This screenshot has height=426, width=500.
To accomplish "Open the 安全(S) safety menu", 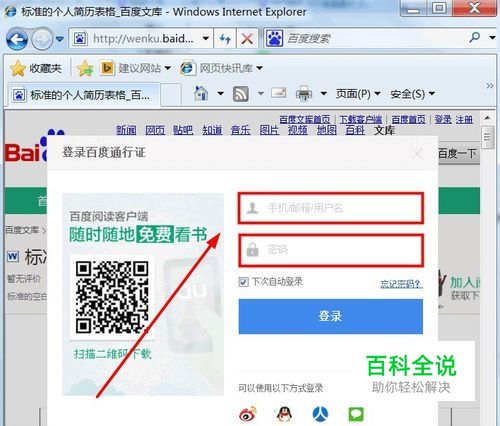I will (x=413, y=94).
